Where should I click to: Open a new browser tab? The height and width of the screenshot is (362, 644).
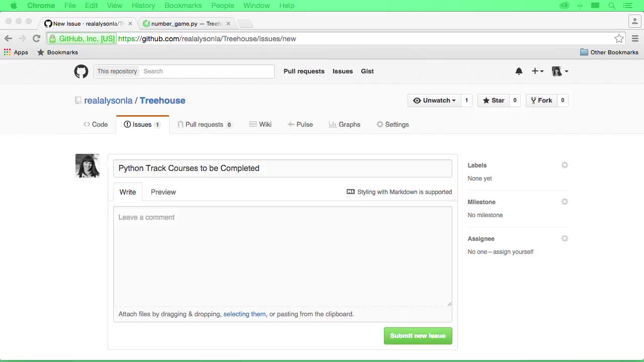pyautogui.click(x=245, y=24)
